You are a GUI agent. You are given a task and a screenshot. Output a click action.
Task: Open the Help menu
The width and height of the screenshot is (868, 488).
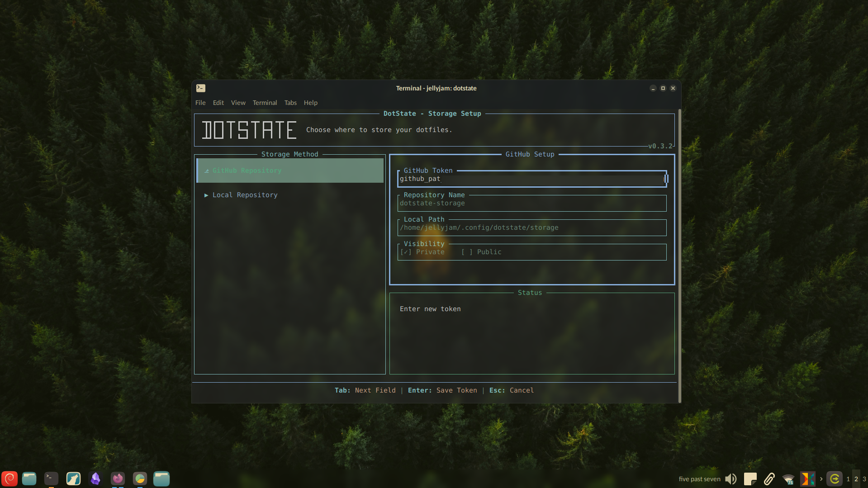coord(311,103)
